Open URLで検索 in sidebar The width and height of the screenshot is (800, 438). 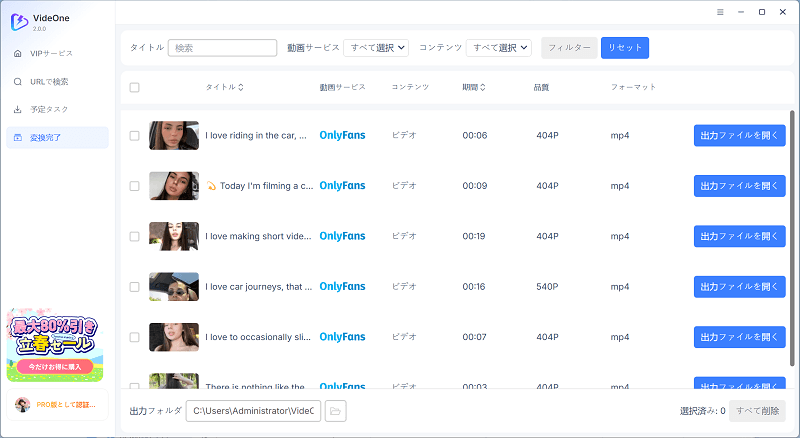pos(57,82)
